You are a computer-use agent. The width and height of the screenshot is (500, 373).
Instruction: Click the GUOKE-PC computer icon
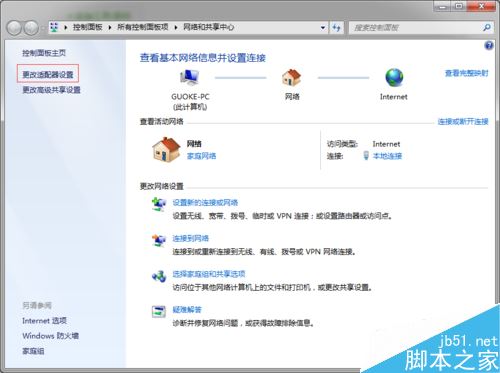190,78
